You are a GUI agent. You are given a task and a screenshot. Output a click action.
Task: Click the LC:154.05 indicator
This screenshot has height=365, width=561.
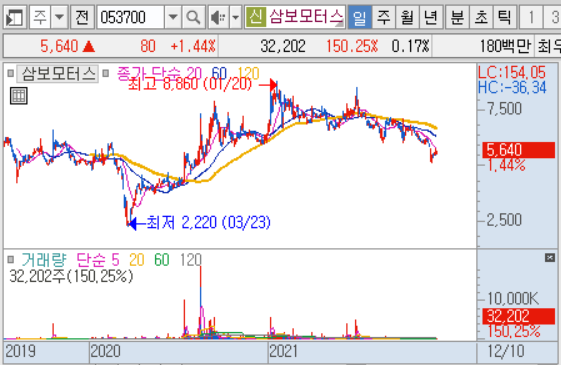[512, 73]
